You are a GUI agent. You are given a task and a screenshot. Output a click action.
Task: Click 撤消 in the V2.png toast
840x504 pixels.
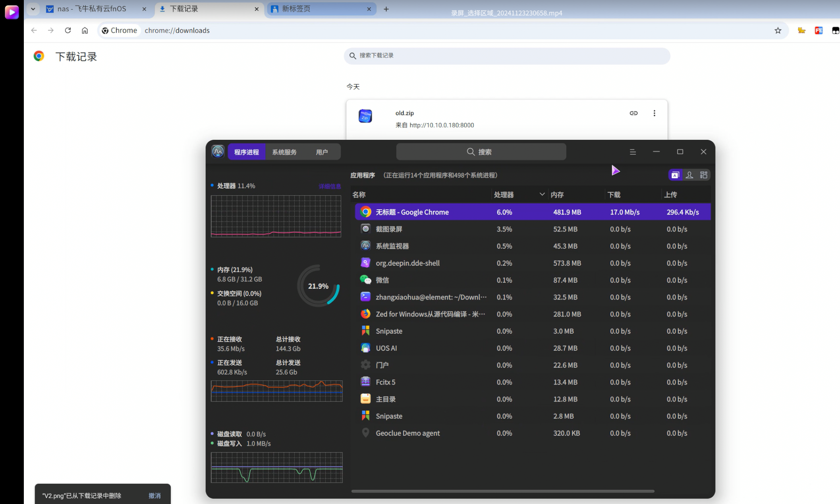click(x=154, y=496)
